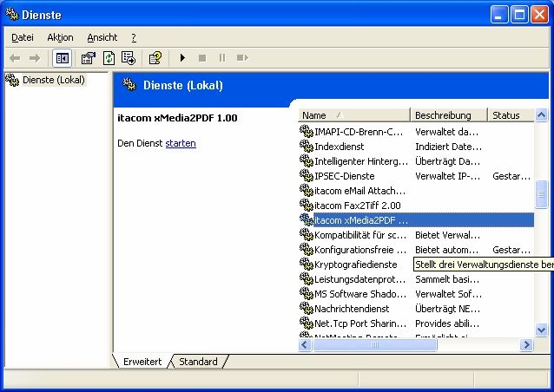Viewport: 554px width, 392px height.
Task: Click the Stop service toolbar icon
Action: coord(202,58)
